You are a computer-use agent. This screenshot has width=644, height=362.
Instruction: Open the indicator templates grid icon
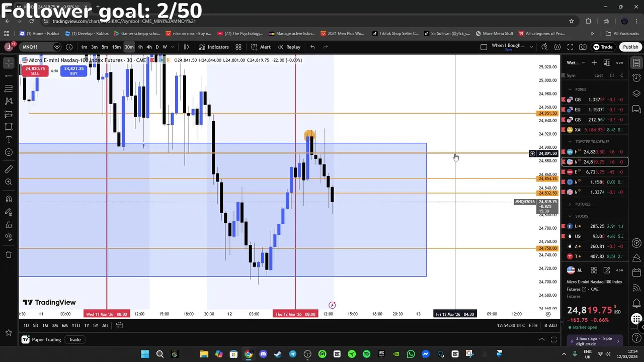point(238,47)
